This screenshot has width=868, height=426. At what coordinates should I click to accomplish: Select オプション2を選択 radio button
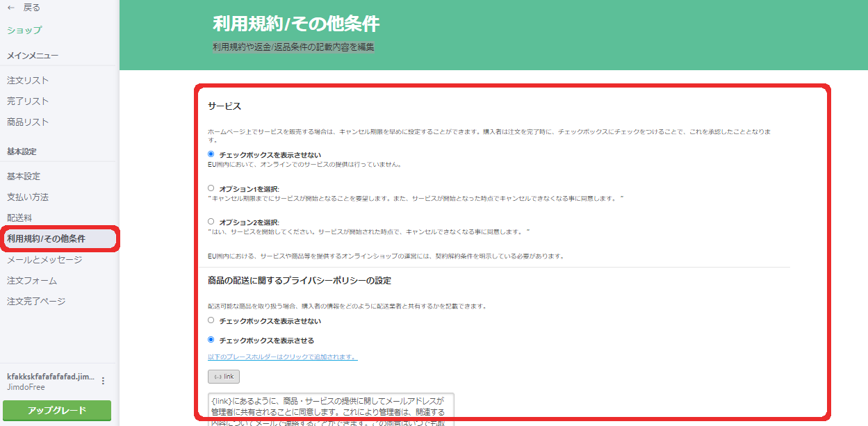211,222
